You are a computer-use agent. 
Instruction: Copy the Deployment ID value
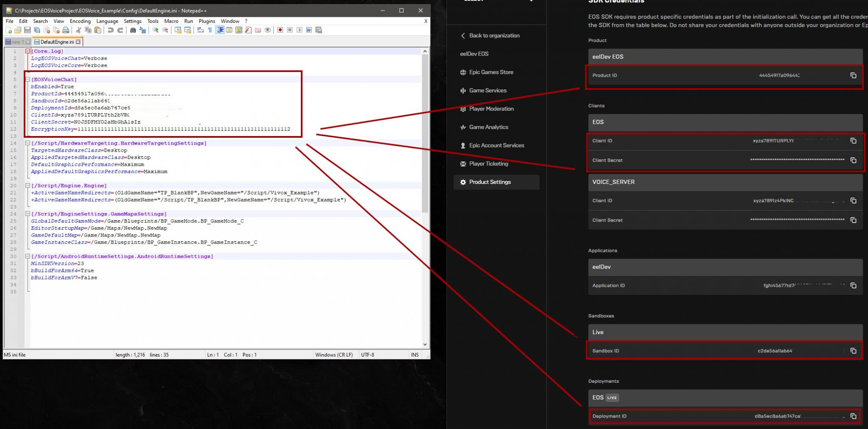click(853, 416)
